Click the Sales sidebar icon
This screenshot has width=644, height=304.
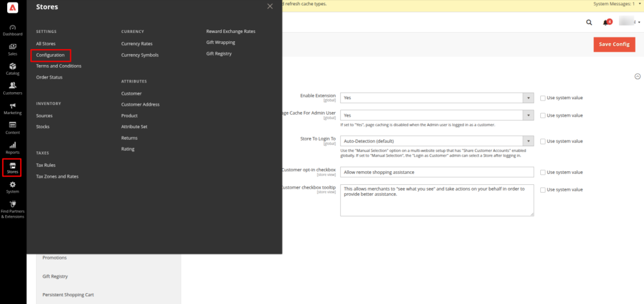[x=13, y=50]
